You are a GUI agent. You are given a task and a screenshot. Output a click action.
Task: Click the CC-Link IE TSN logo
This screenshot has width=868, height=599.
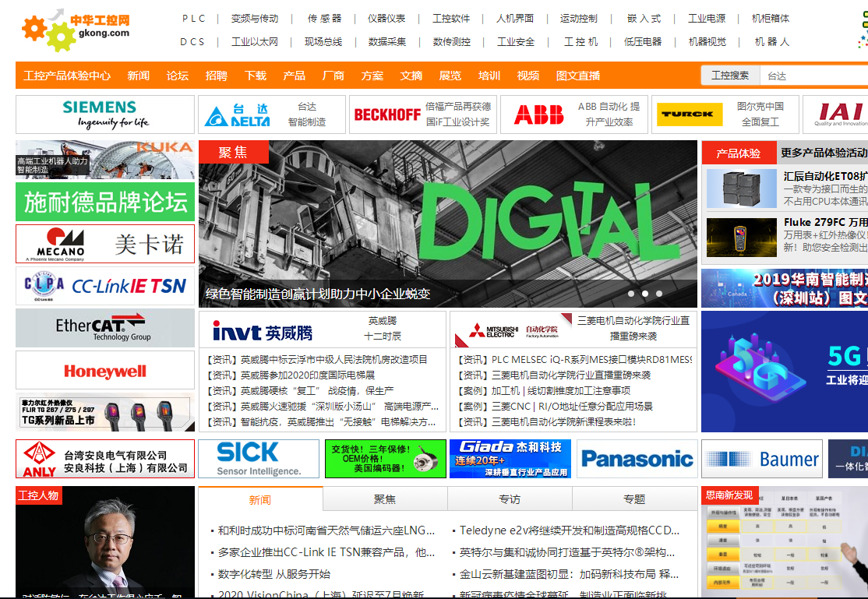pyautogui.click(x=105, y=286)
